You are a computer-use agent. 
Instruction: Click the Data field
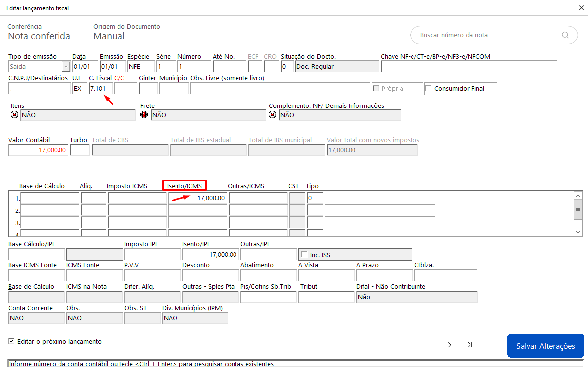(85, 67)
